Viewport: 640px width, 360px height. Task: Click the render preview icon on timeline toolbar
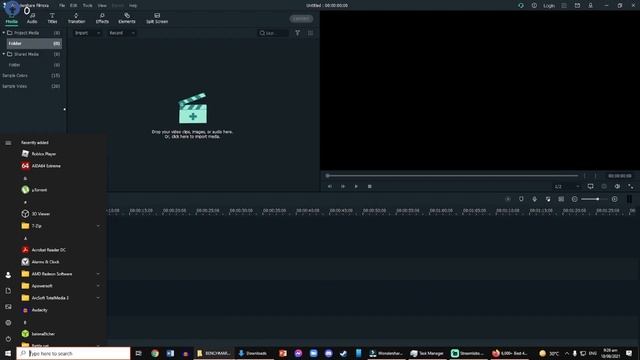coord(508,199)
